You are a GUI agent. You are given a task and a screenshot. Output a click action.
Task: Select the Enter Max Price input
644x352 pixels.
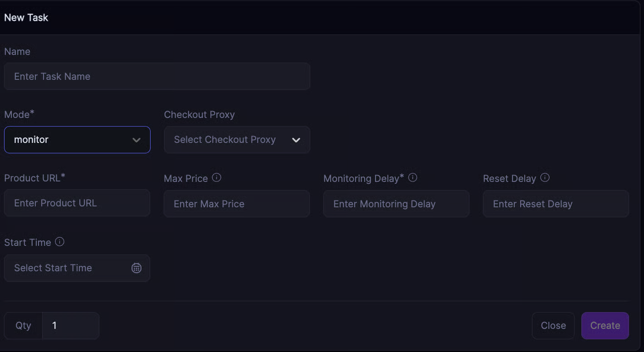click(236, 204)
